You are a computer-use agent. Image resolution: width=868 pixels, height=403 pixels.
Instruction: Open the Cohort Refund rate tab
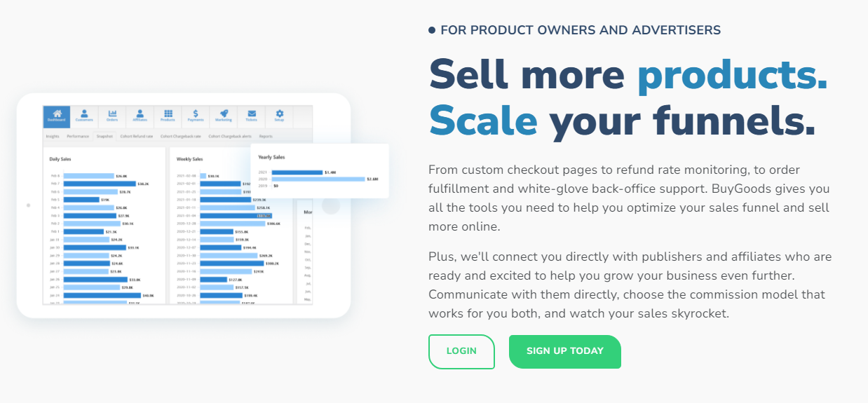[137, 136]
